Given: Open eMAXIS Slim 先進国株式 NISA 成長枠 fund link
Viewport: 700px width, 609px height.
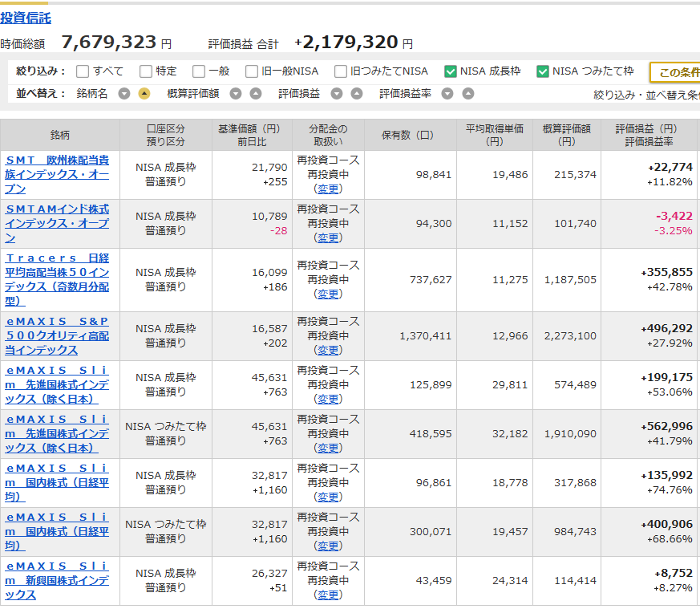Looking at the screenshot, I should (57, 384).
